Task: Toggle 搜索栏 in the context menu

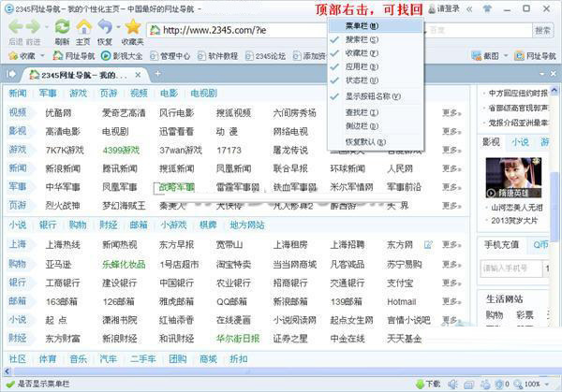Action: (x=376, y=39)
